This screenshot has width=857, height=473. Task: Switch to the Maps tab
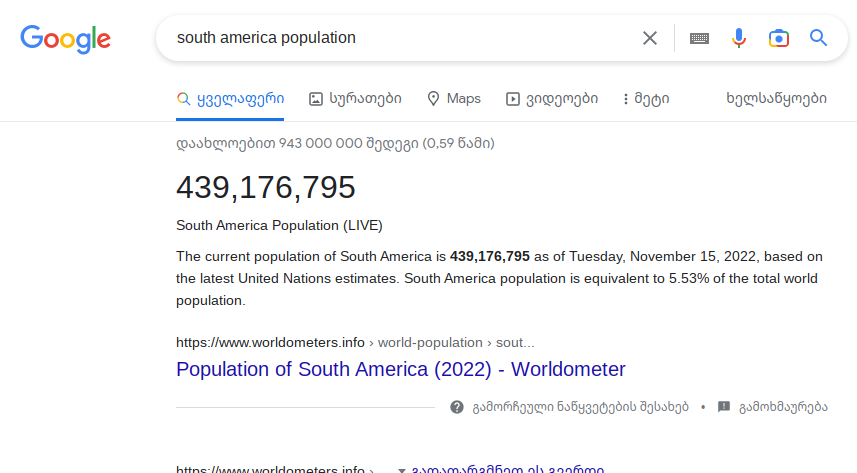(453, 98)
